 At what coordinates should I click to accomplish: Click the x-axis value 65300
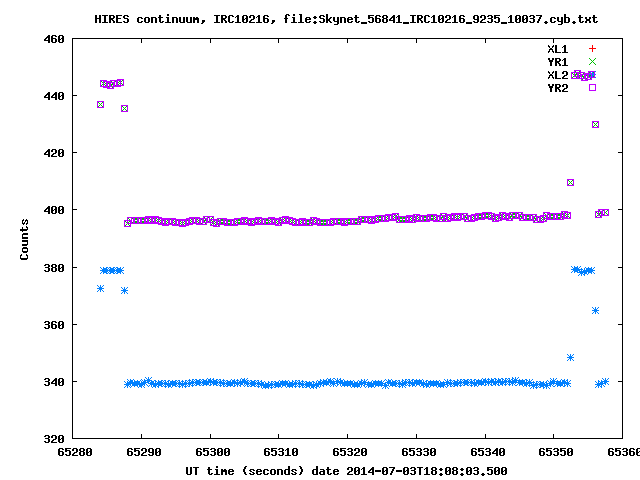(x=213, y=452)
